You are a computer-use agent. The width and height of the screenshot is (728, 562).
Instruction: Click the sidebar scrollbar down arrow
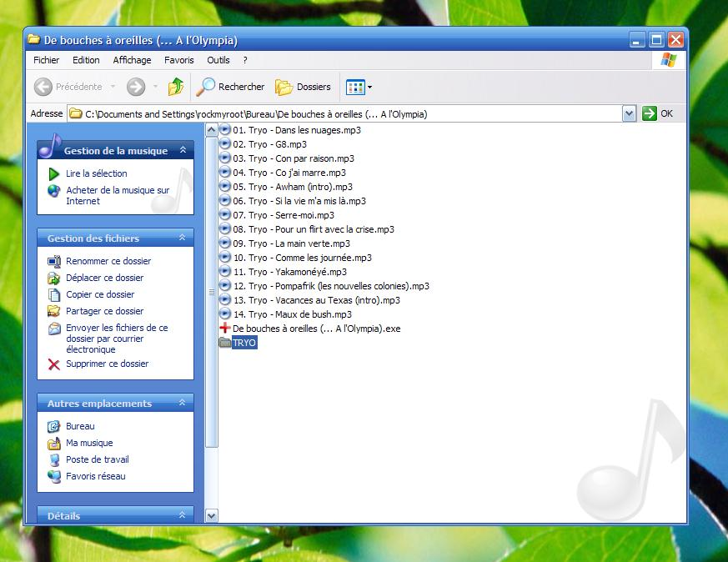click(x=211, y=516)
